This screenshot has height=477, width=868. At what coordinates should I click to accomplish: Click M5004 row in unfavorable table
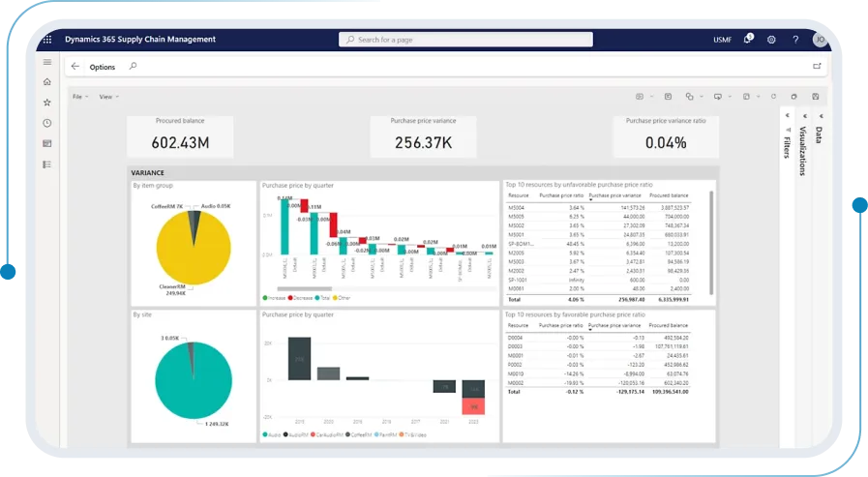click(598, 207)
